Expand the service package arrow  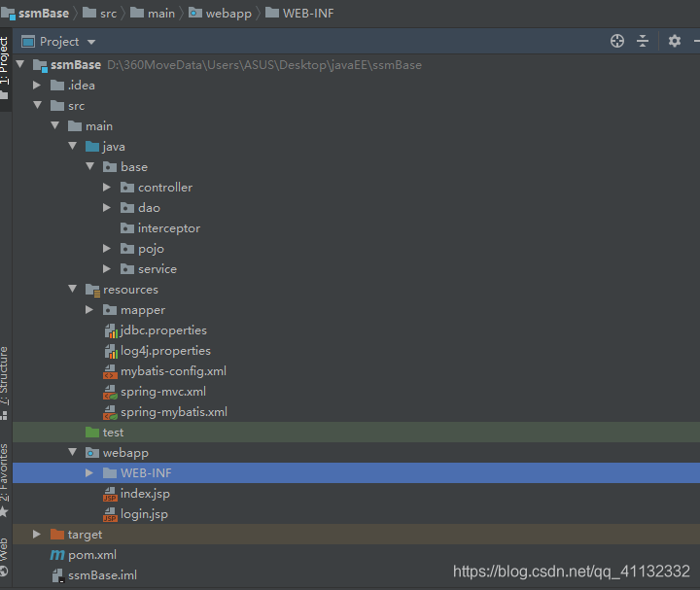click(107, 268)
